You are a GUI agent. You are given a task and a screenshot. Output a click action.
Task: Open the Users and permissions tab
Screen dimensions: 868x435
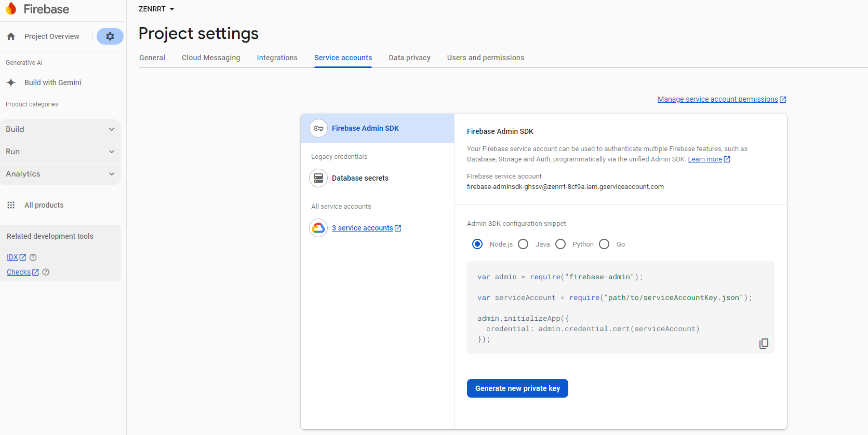tap(485, 58)
